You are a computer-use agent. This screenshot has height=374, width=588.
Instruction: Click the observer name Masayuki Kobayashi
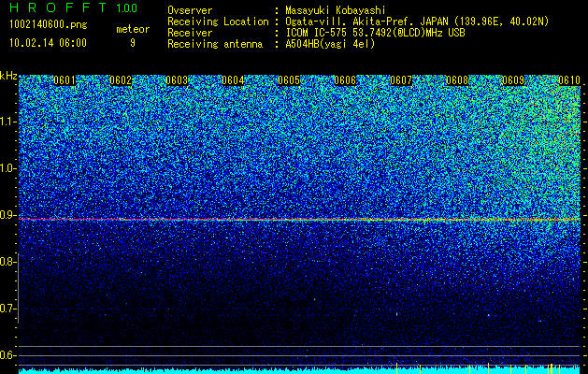(336, 10)
